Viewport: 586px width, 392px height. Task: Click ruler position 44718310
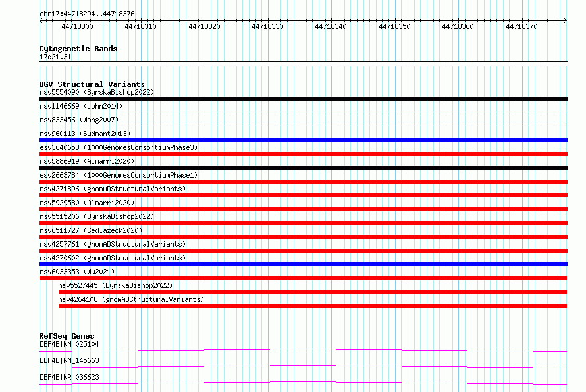point(140,26)
